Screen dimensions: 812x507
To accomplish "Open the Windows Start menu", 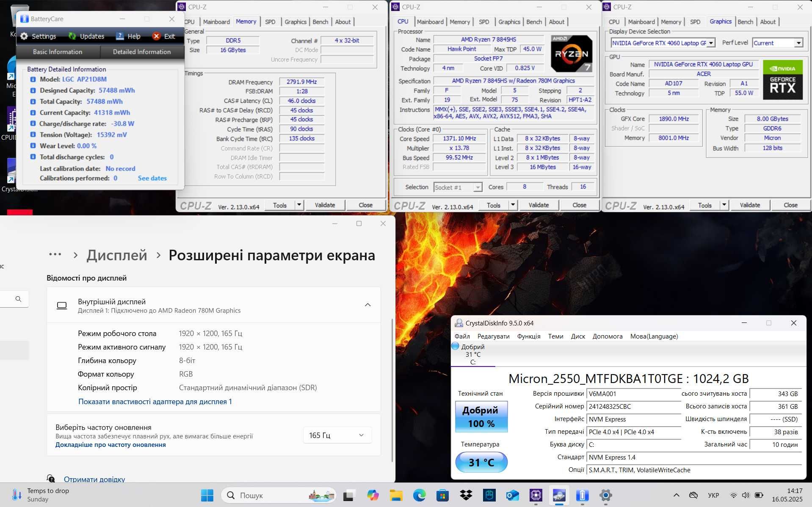I will (207, 495).
